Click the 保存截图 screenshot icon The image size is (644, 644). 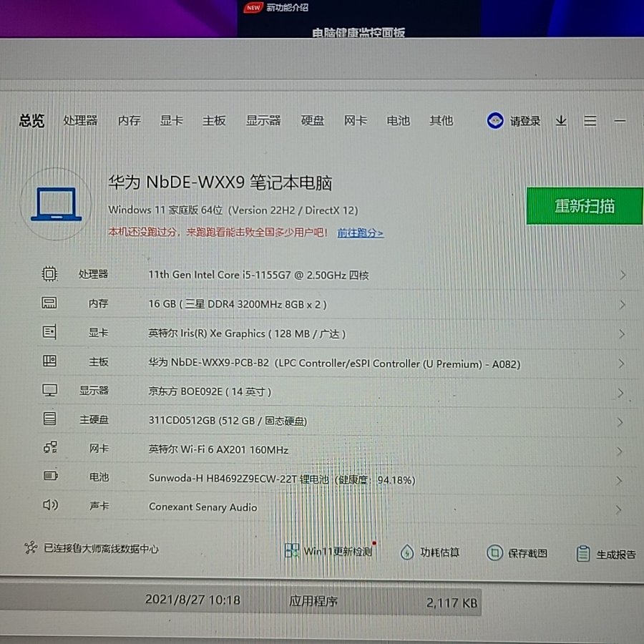(x=494, y=553)
